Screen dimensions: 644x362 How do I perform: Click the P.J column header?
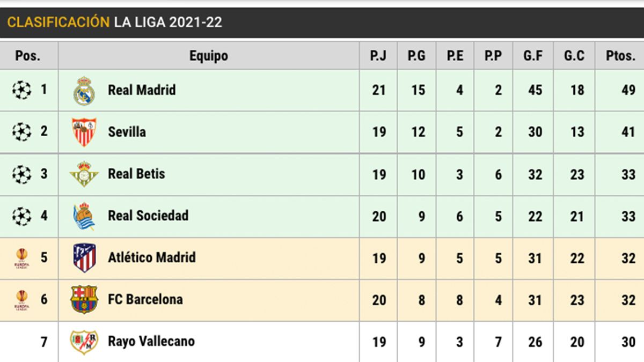(378, 56)
